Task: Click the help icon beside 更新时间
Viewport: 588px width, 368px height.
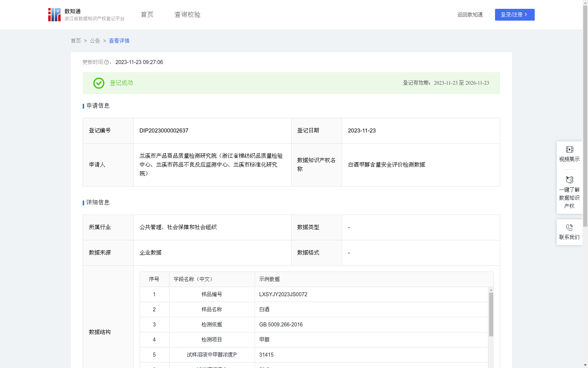Action: point(107,63)
